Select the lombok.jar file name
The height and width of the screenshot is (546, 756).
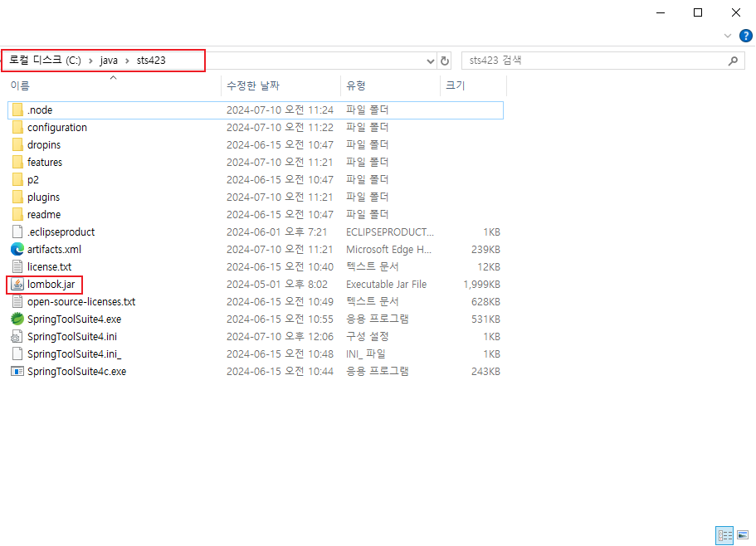click(51, 285)
